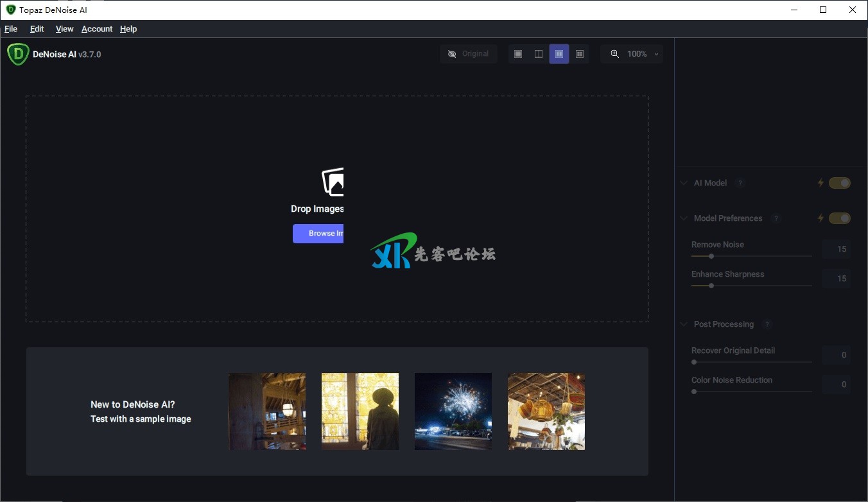This screenshot has width=868, height=502.
Task: Click the Browse Images button
Action: [318, 234]
